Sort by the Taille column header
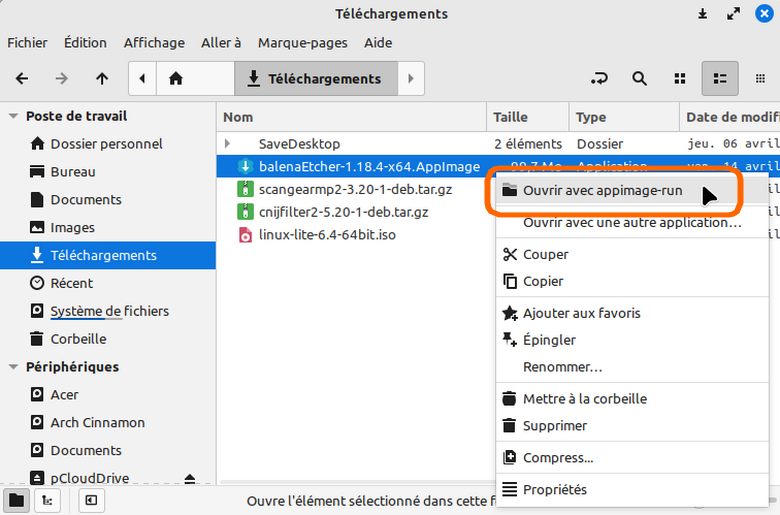Image resolution: width=780 pixels, height=515 pixels. (510, 117)
